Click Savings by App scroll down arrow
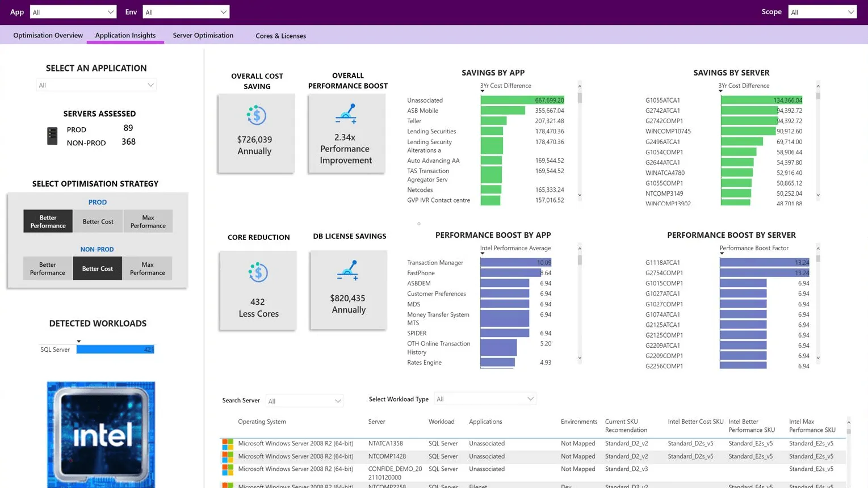Image resolution: width=868 pixels, height=488 pixels. [x=580, y=195]
